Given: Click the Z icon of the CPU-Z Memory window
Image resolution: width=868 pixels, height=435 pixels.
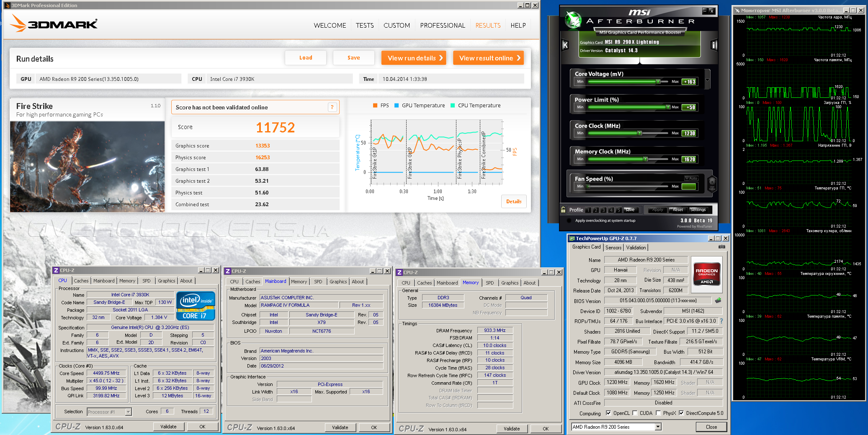Looking at the screenshot, I should coord(399,272).
